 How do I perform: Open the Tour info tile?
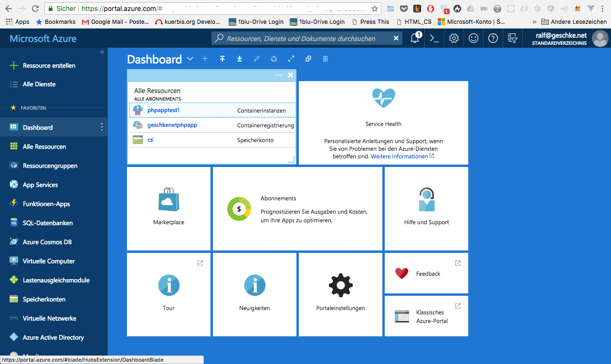(169, 294)
